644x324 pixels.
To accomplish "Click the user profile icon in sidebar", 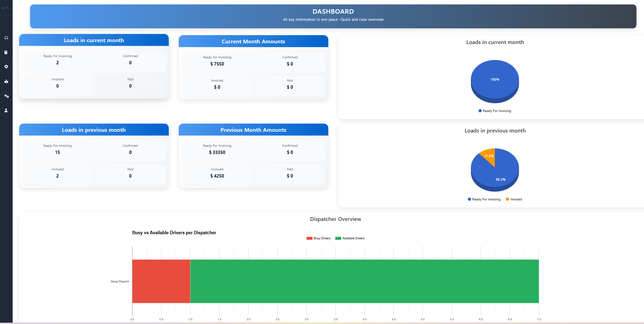I will [6, 111].
